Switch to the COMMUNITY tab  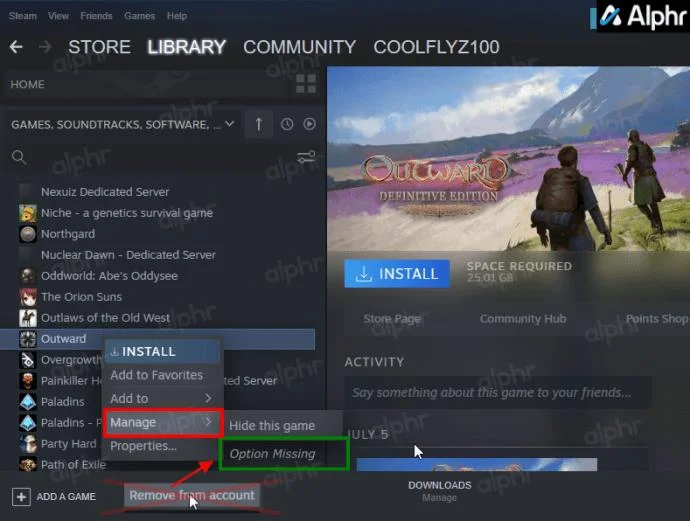point(300,47)
